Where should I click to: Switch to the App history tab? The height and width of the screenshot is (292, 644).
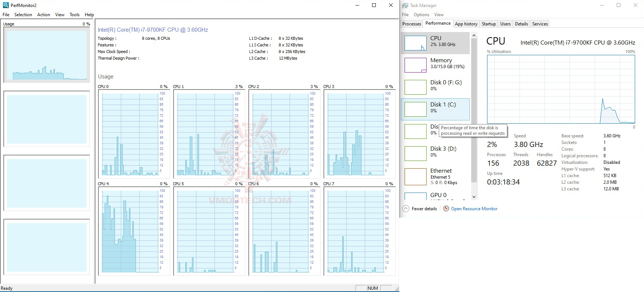466,24
